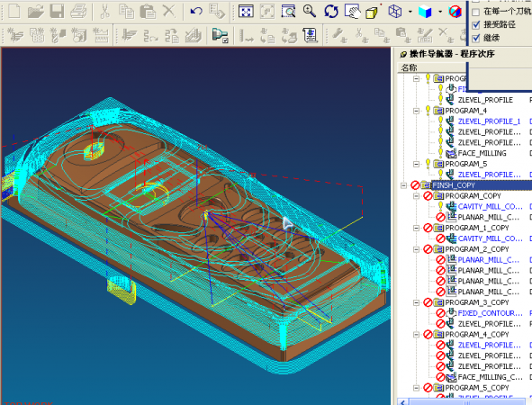Toggle the 继续 checkbox
532x405 pixels.
pos(476,38)
